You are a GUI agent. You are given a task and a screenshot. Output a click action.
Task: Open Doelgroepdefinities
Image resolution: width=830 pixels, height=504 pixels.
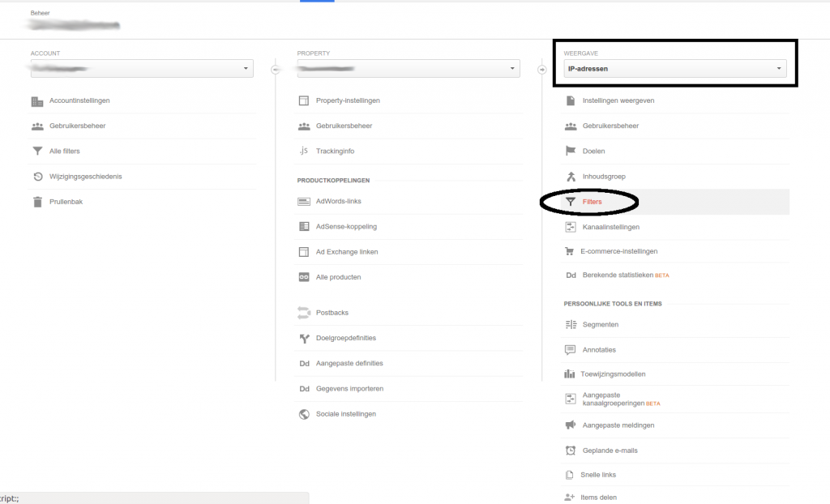345,338
